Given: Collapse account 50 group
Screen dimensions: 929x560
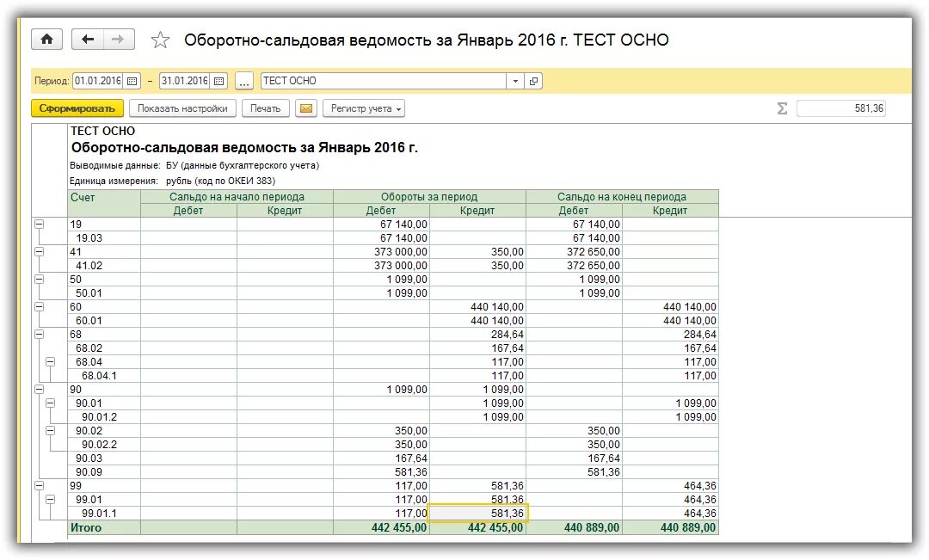Looking at the screenshot, I should pyautogui.click(x=39, y=279).
